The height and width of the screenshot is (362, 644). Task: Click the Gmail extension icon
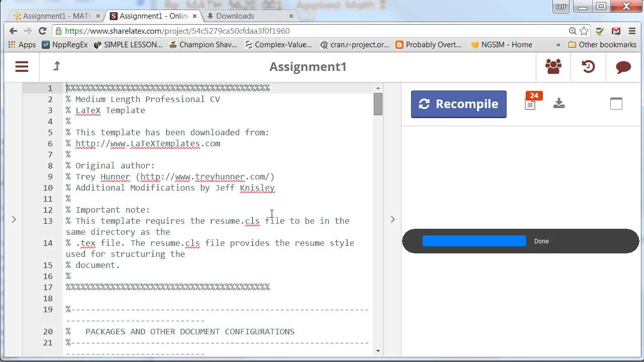tap(616, 31)
